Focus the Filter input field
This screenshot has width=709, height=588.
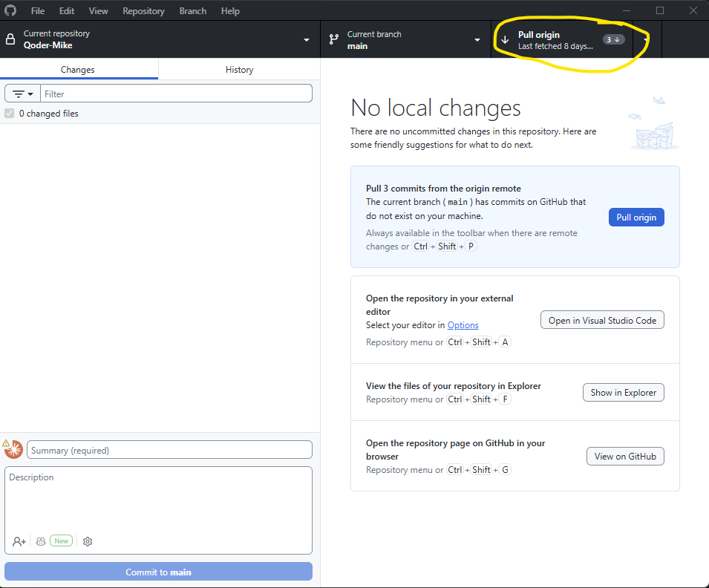click(x=177, y=94)
